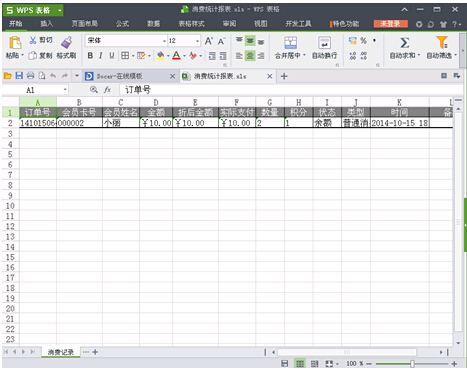Screen dimensions: 467x372
Task: Click the zoom in plus button
Action: point(454,364)
